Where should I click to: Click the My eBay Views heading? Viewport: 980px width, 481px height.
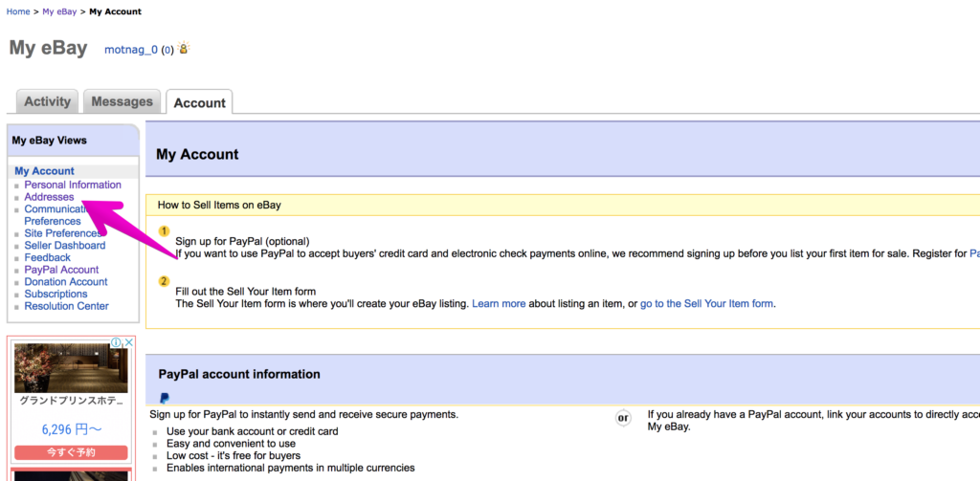pyautogui.click(x=50, y=141)
